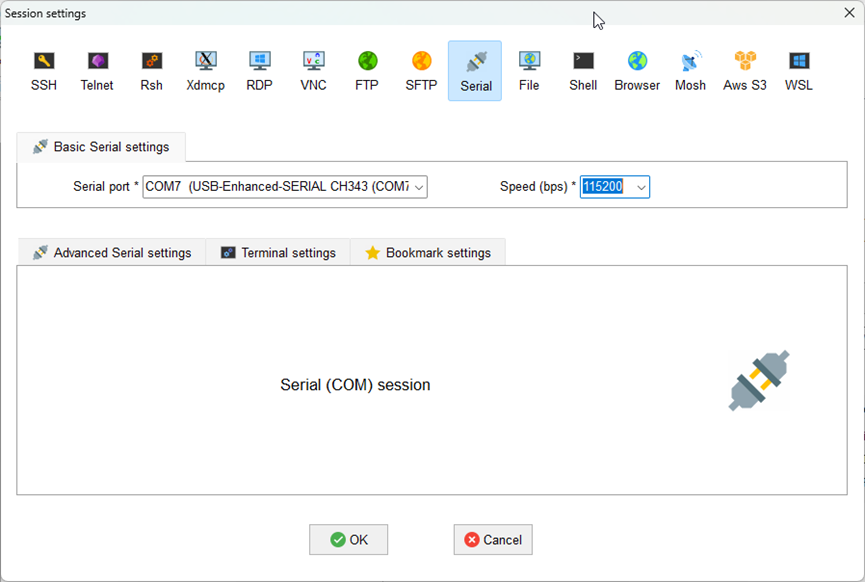Expand the Serial port dropdown

click(419, 187)
